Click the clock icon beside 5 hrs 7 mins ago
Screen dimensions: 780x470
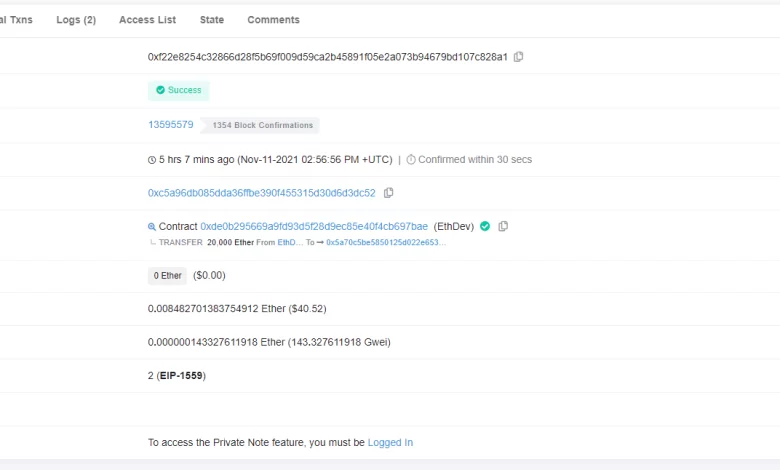(152, 160)
